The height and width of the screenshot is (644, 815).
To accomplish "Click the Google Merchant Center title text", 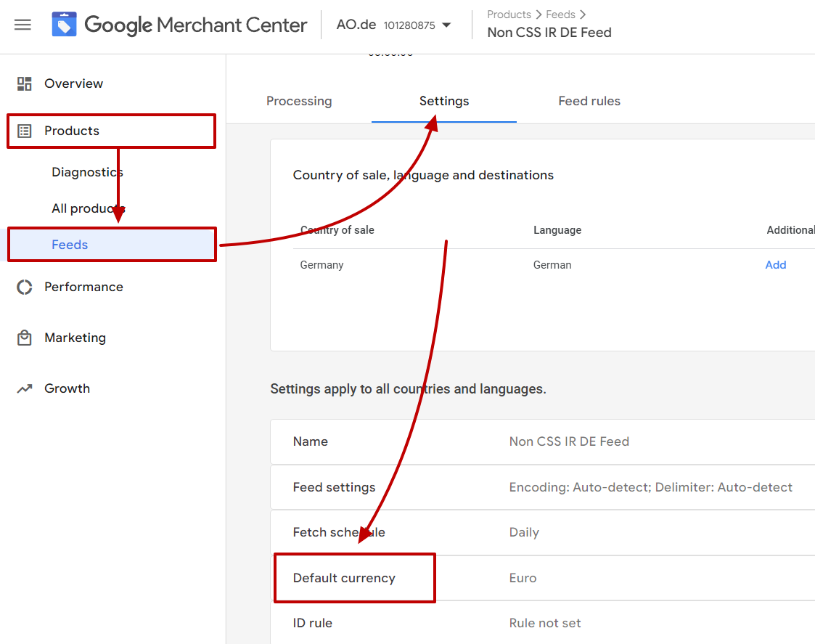I will 195,25.
